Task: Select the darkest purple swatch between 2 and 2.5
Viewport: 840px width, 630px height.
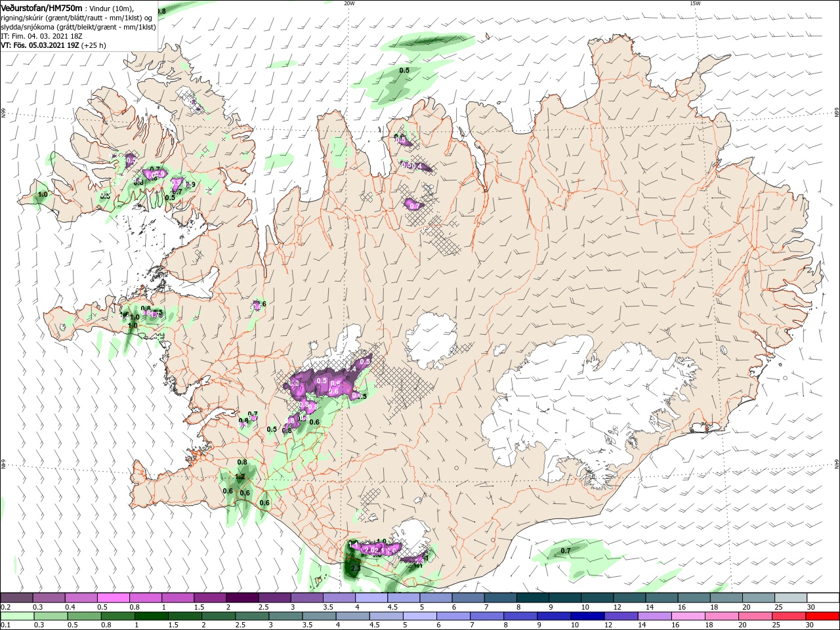Action: coord(242,597)
